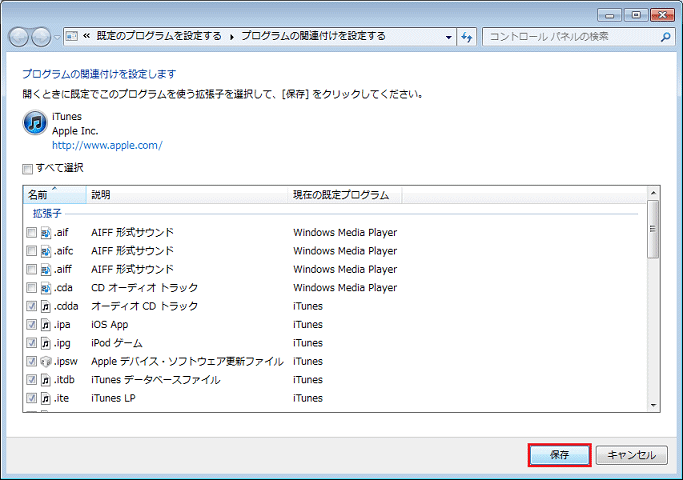Sort by 現在の既定プログラム column header
The image size is (683, 480).
click(345, 195)
